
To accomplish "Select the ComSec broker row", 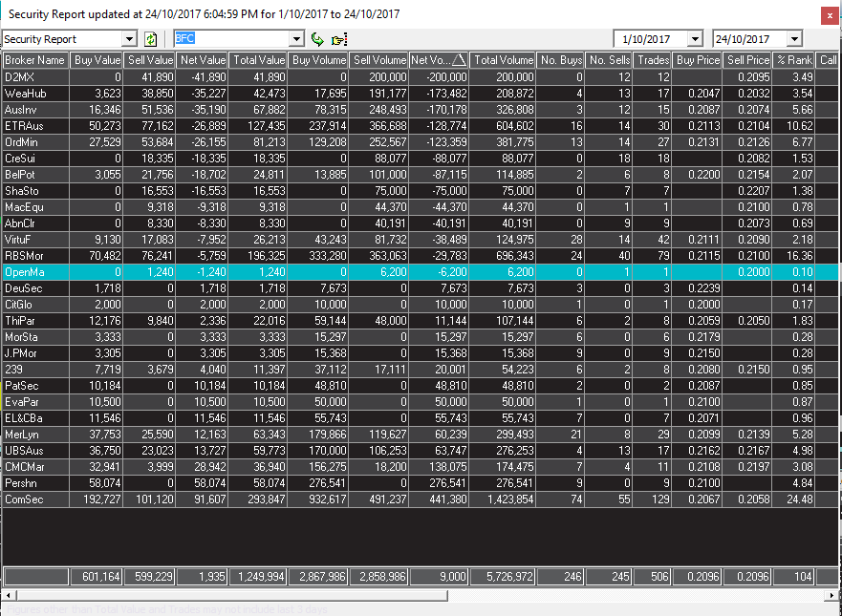I will coord(420,499).
